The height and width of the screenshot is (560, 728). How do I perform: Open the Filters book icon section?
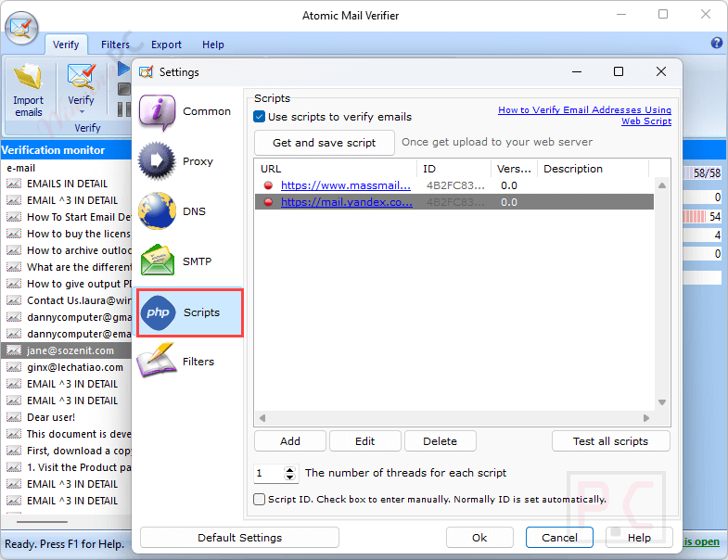[158, 361]
